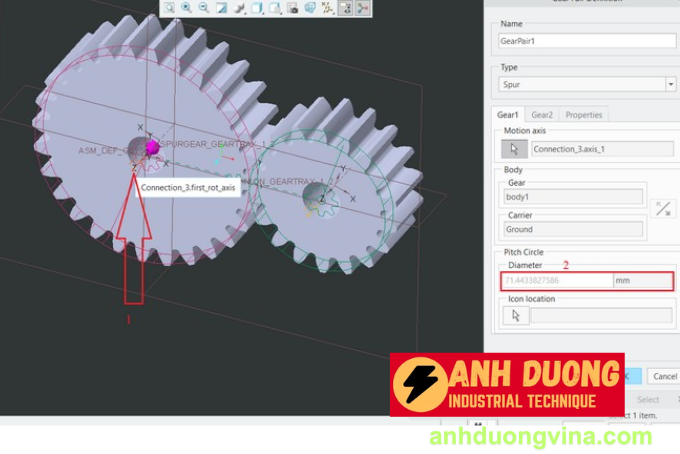Click the Cancel button
The height and width of the screenshot is (454, 680).
click(x=663, y=376)
